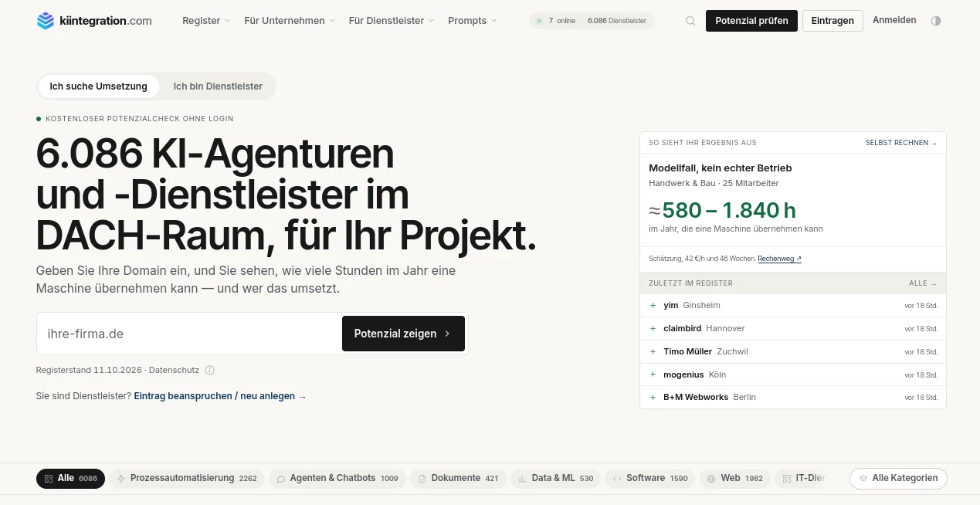Expand the Für Unternehmen menu

tap(290, 21)
